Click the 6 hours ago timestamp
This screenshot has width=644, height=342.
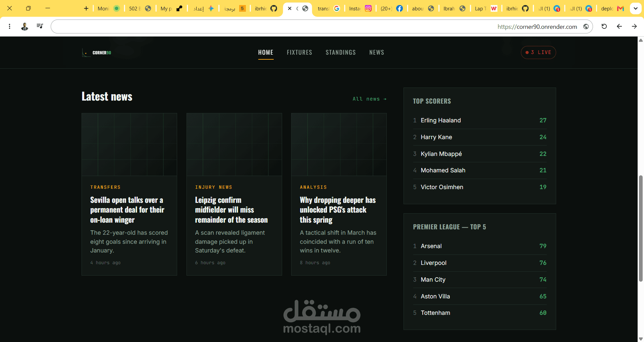pyautogui.click(x=210, y=263)
